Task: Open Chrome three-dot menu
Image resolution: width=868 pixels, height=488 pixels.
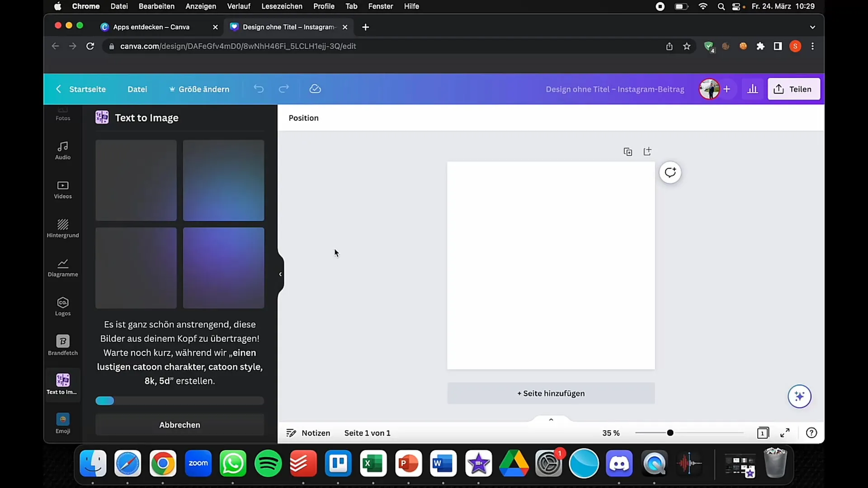Action: tap(812, 46)
